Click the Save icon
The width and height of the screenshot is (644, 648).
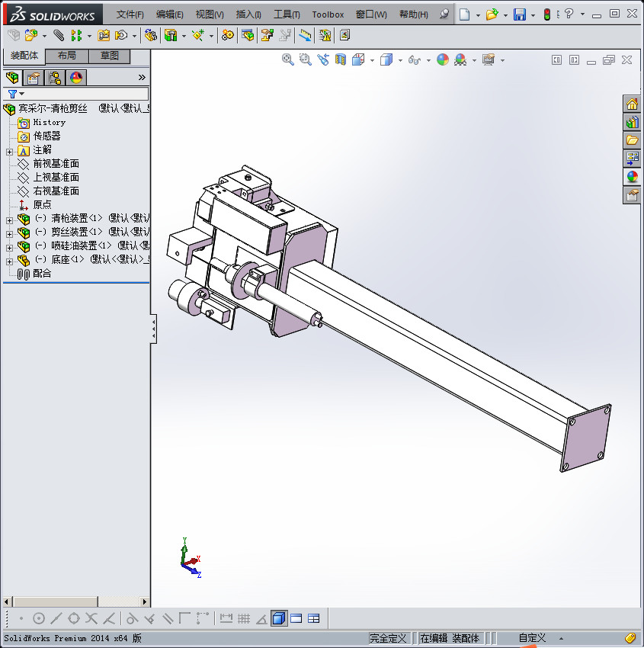[519, 14]
